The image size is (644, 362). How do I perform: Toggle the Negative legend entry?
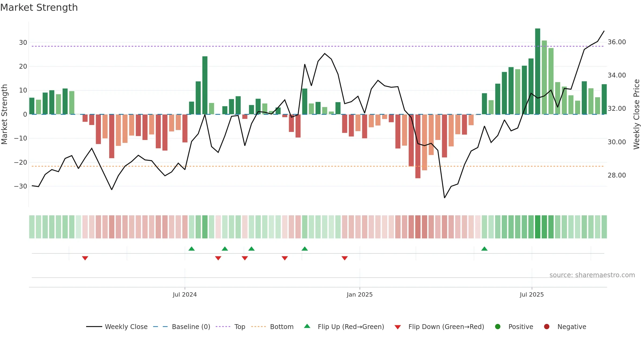(x=565, y=327)
